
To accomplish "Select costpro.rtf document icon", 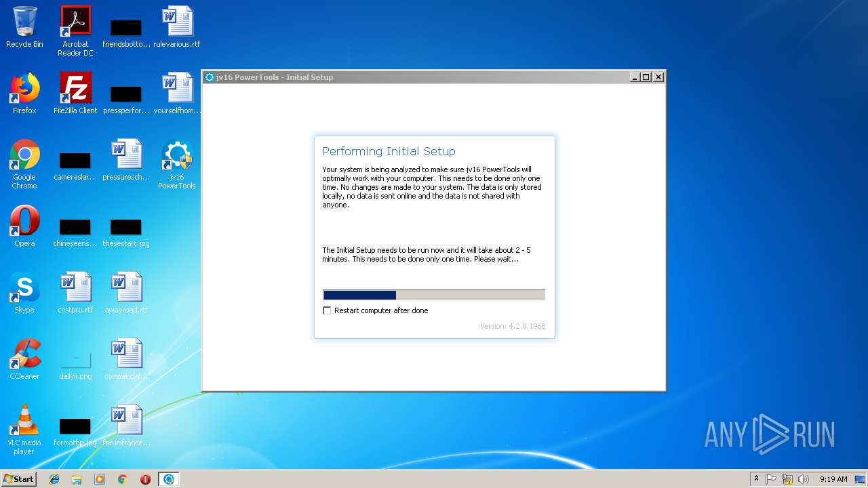I will [75, 293].
